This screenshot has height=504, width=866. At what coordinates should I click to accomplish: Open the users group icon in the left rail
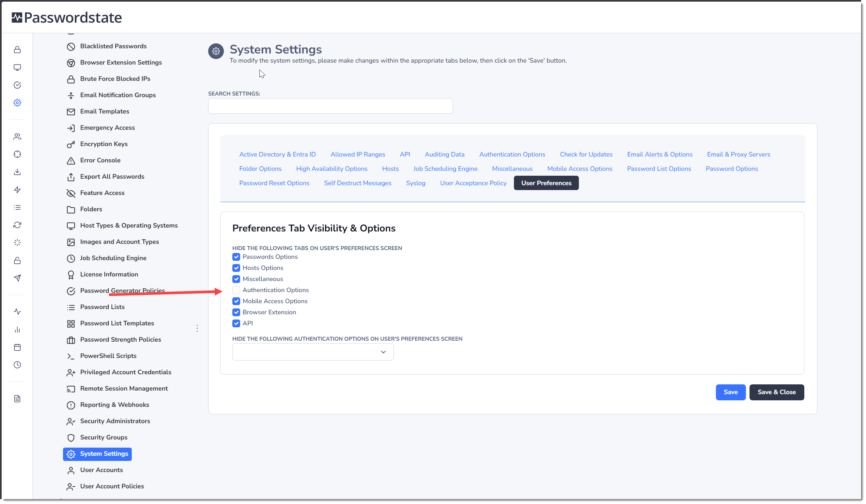click(x=17, y=137)
